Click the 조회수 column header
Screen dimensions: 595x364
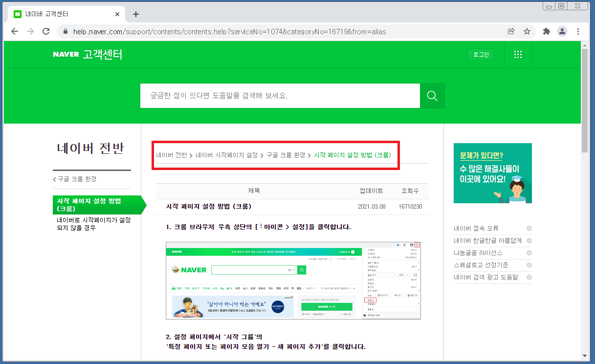click(x=410, y=191)
